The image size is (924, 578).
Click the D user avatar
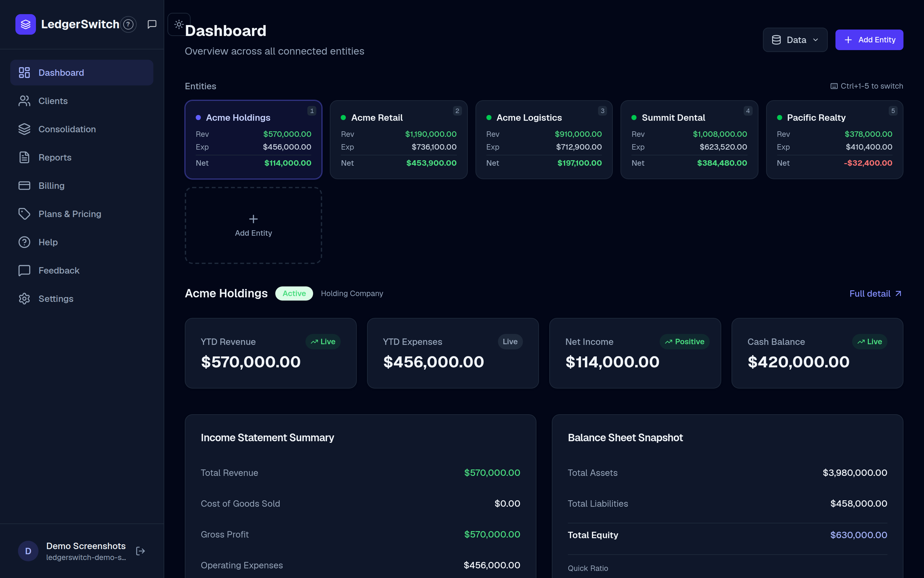(28, 551)
